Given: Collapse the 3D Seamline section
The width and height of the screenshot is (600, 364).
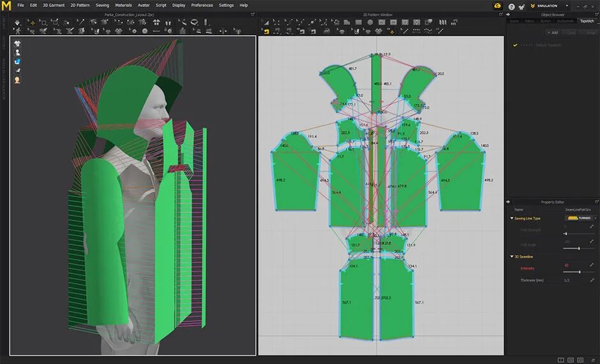Looking at the screenshot, I should 512,256.
